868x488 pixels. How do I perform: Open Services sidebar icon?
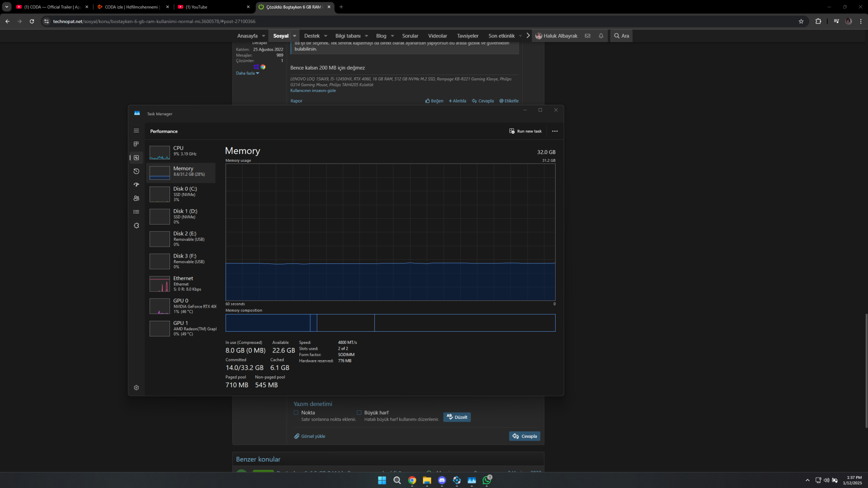[136, 225]
